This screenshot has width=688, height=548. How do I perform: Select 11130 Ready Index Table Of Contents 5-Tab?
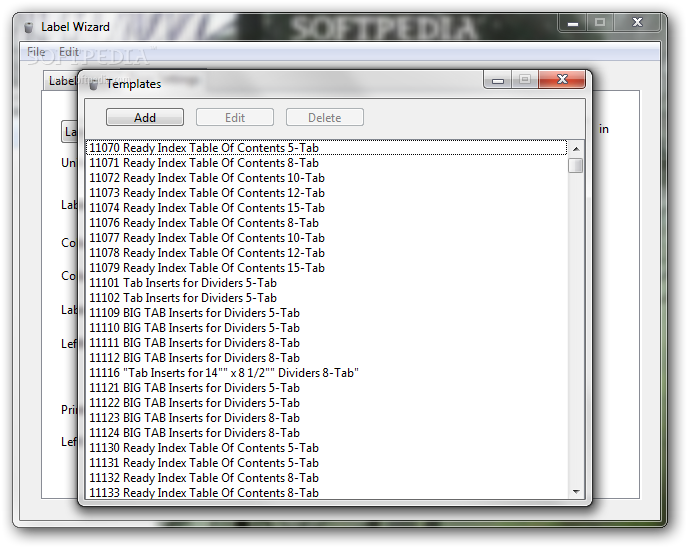(326, 448)
